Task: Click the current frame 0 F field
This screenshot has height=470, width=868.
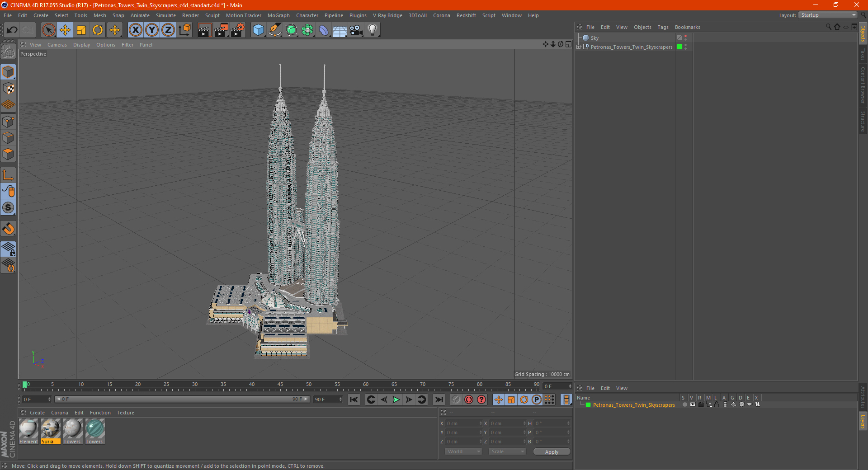Action: click(x=37, y=399)
